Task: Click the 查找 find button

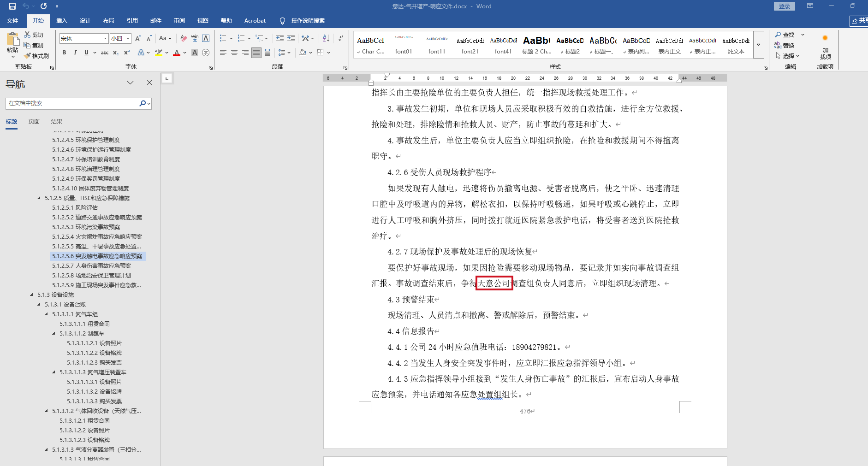Action: [x=785, y=35]
